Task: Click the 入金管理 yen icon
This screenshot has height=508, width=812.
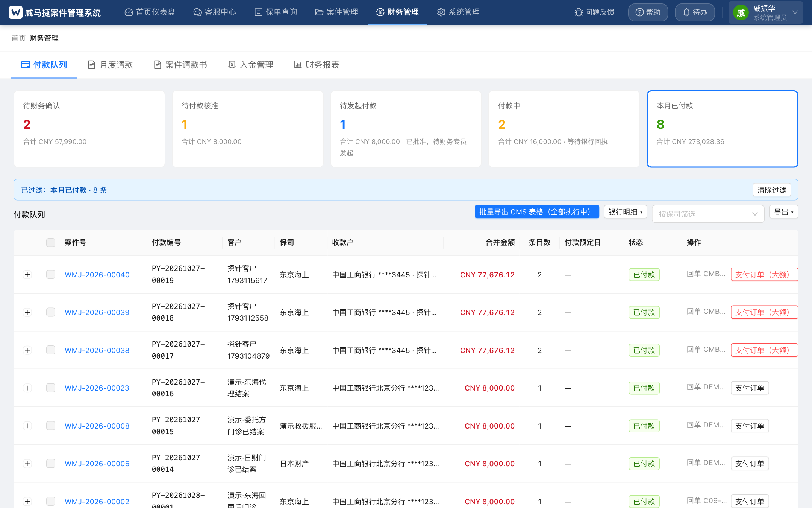Action: click(x=232, y=65)
